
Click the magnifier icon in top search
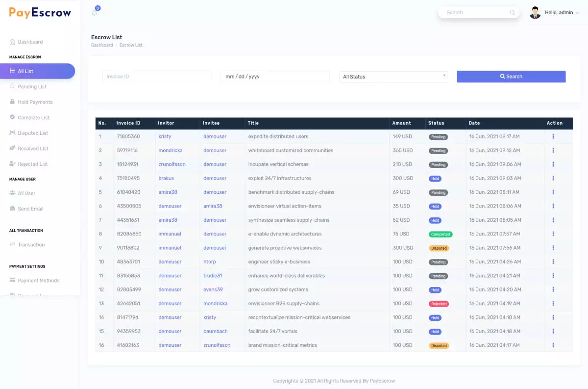coord(512,12)
